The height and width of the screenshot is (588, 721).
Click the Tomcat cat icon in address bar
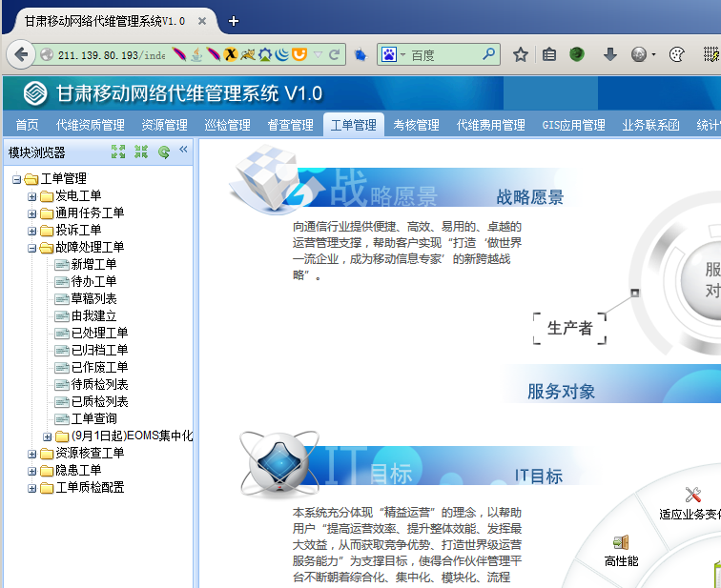click(x=247, y=54)
